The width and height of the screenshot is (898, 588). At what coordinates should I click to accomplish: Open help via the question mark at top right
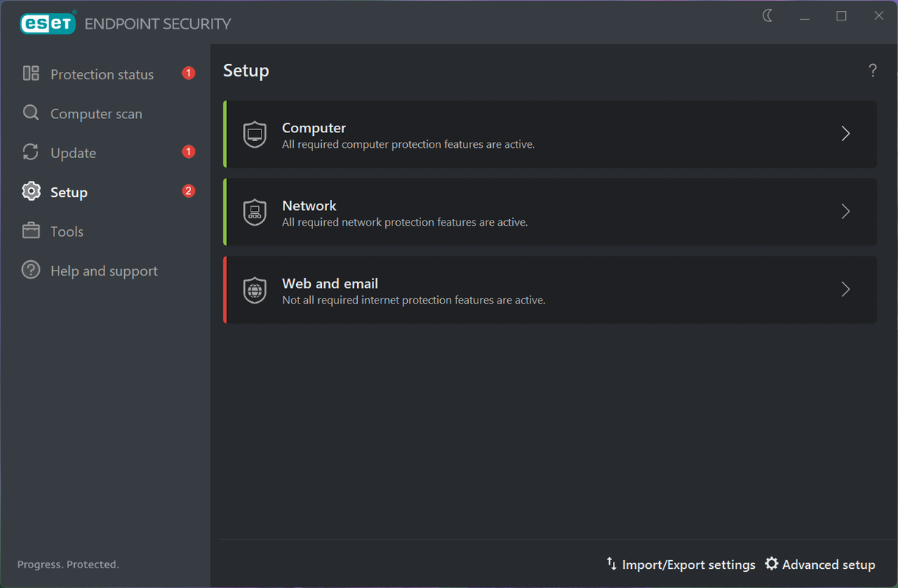[x=872, y=71]
